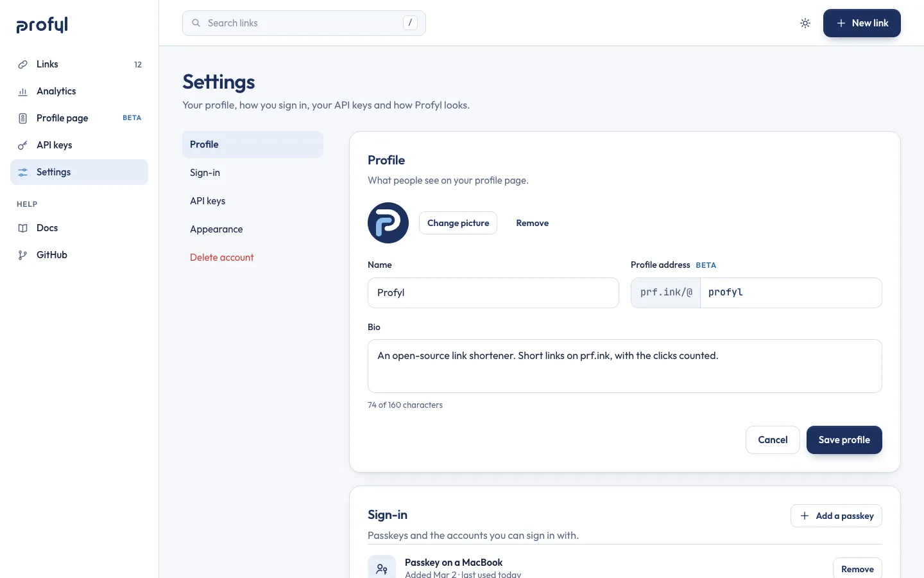This screenshot has height=578, width=924.
Task: Click the Bio text area
Action: 625,366
